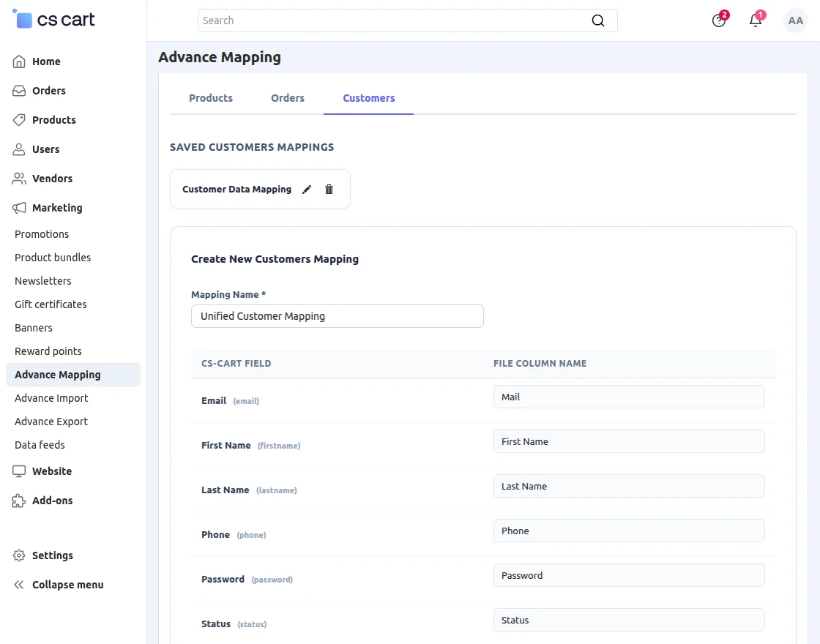
Task: Click the Add-ons puzzle icon
Action: coord(19,501)
